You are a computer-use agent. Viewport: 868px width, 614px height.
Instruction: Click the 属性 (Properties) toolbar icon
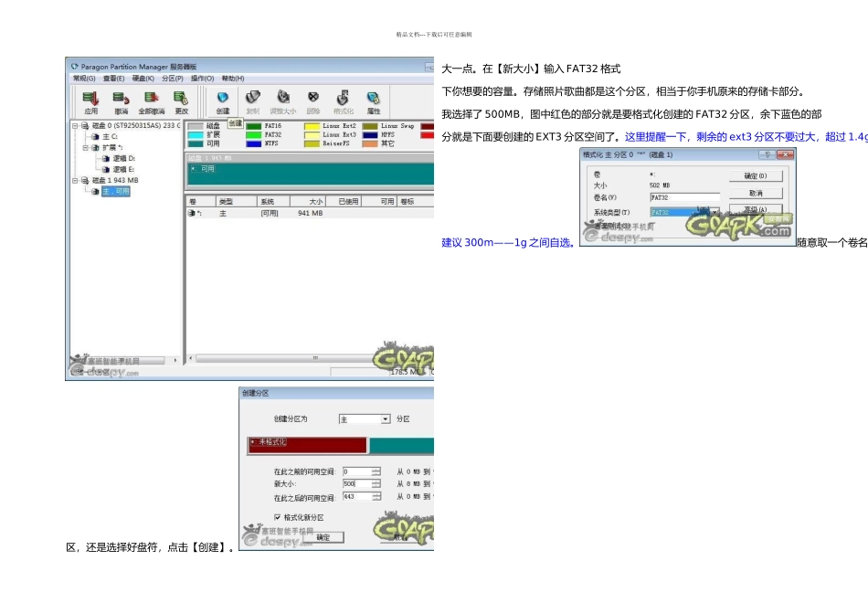[374, 98]
